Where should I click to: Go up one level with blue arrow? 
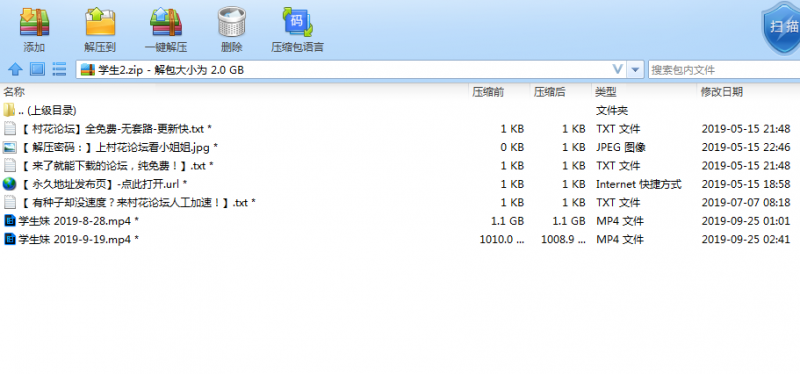click(15, 69)
